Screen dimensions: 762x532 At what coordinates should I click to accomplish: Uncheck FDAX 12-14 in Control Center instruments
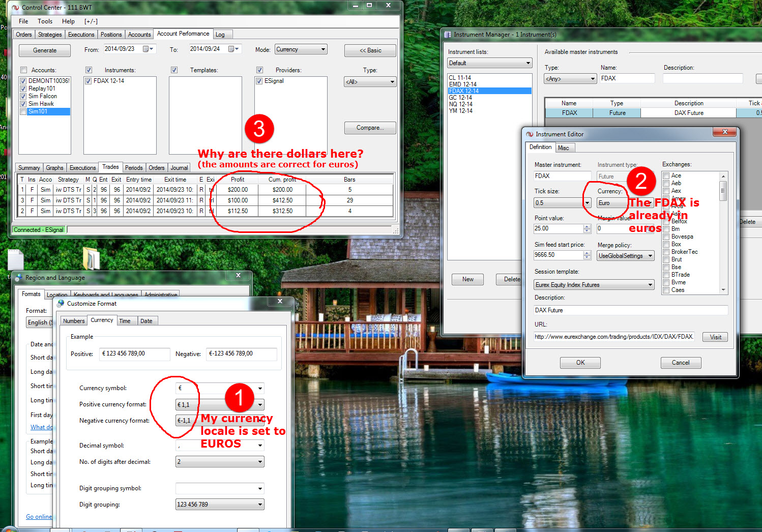tap(88, 81)
